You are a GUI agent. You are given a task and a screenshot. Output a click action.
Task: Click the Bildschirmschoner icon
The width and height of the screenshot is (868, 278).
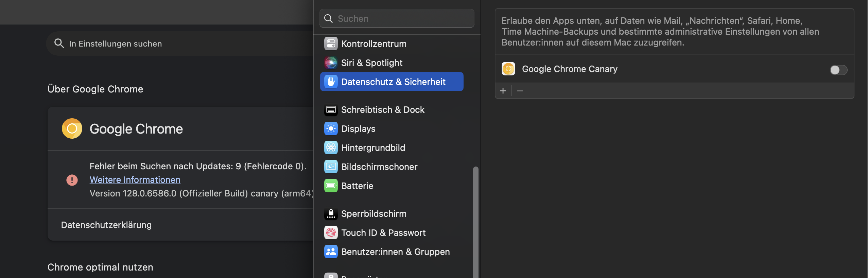click(x=331, y=167)
